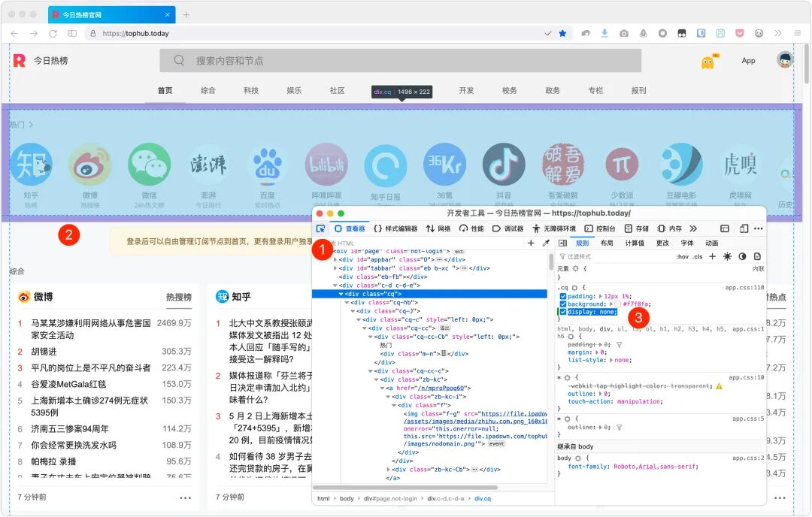Uncheck the background rule checkbox

click(563, 304)
